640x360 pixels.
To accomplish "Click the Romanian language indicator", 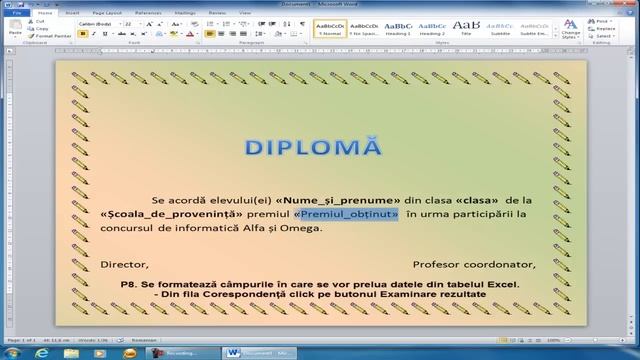I will coord(144,340).
